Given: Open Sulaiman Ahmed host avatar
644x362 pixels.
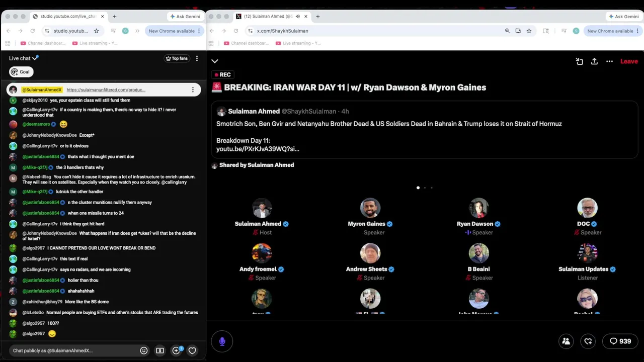Looking at the screenshot, I should tap(262, 208).
